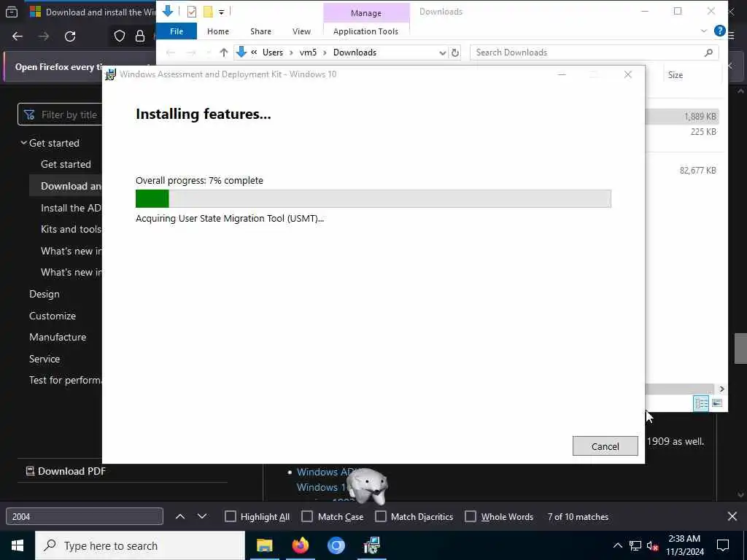Viewport: 747px width, 560px height.
Task: Switch Explorer to large thumbnails view icon
Action: click(716, 403)
